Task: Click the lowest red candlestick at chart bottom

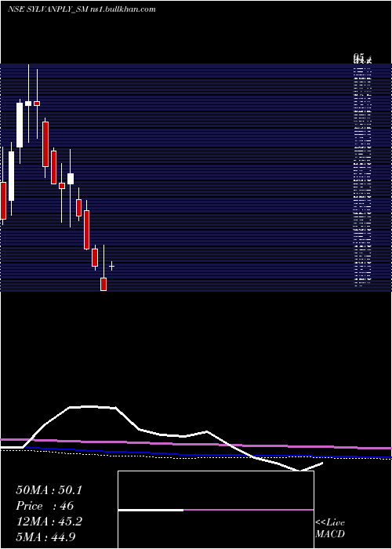Action: coord(103,284)
